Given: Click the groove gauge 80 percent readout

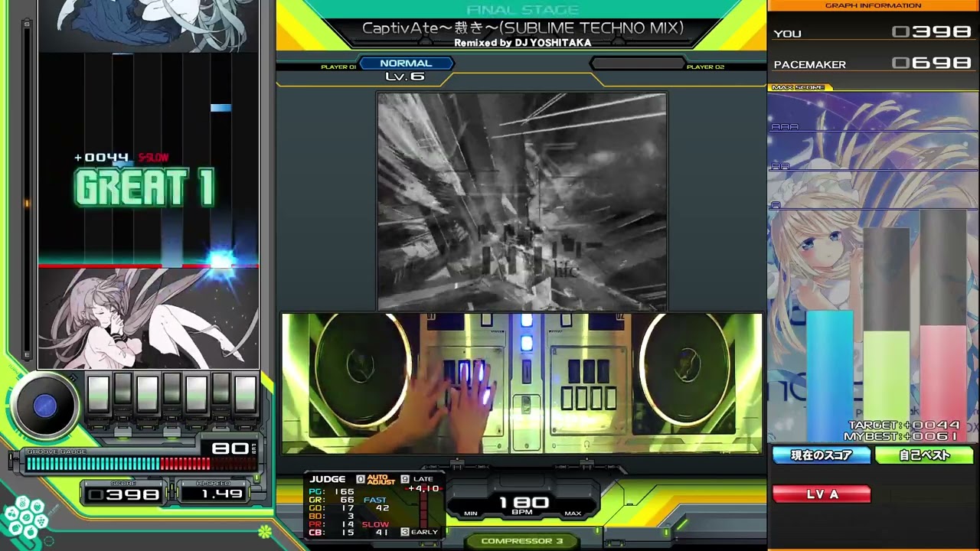Looking at the screenshot, I should point(230,448).
